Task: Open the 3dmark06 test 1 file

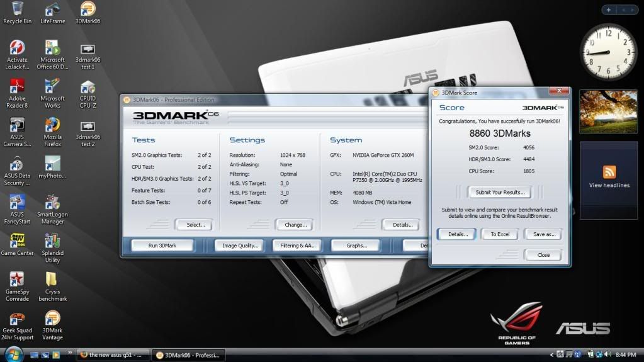Action: (88, 55)
